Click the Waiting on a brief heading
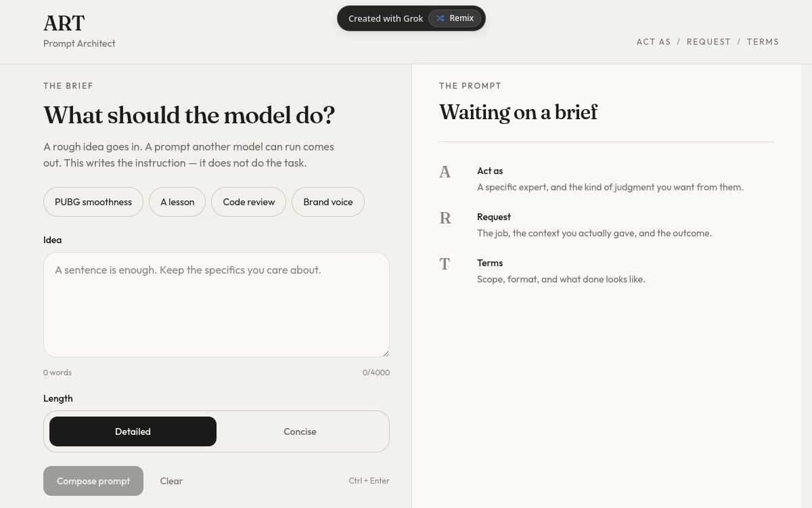Screen dimensions: 812x508 pos(518,112)
